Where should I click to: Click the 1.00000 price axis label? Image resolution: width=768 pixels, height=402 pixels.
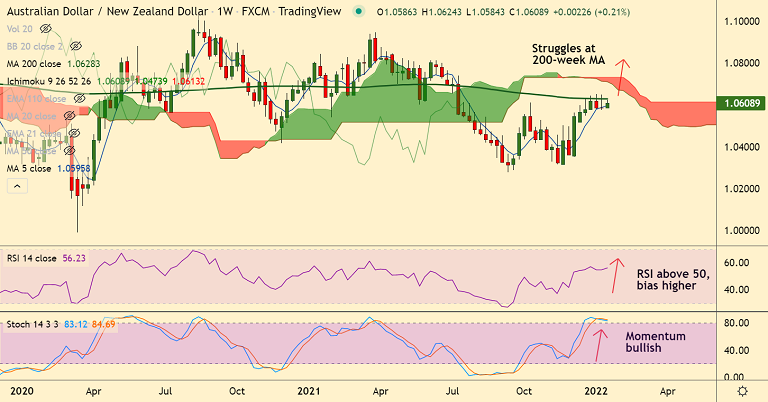[740, 231]
